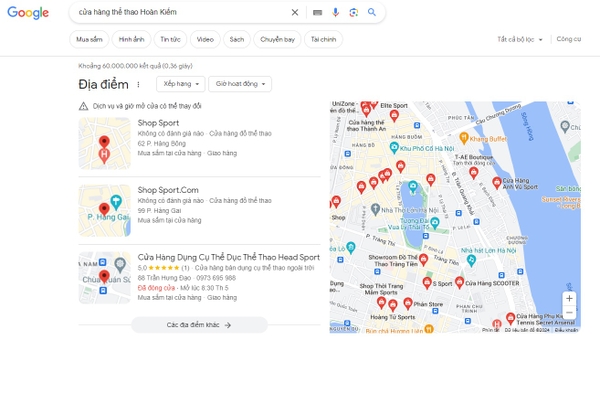Switch to Mua sắm tab
Viewport: 600px width, 403px height.
[x=89, y=39]
